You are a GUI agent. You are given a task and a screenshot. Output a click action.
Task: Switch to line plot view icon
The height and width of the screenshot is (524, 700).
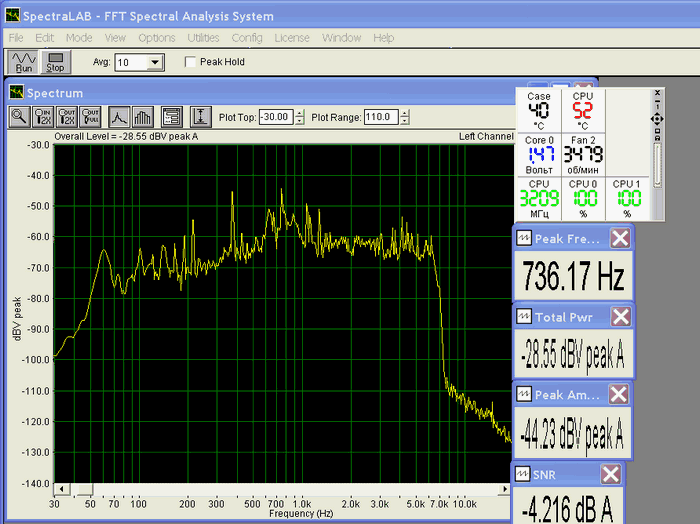119,116
